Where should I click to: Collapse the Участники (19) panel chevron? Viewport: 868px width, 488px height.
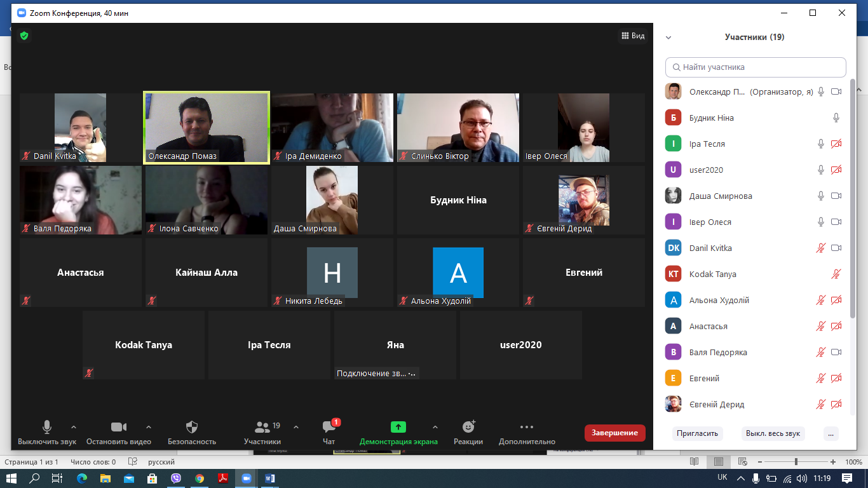point(668,37)
